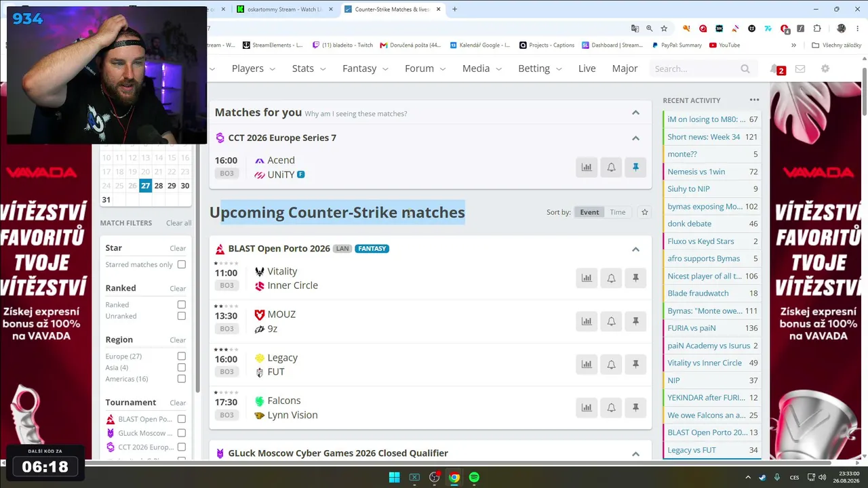The width and height of the screenshot is (868, 488).
Task: Open stats for MOUZ vs 9z match
Action: coord(587,321)
